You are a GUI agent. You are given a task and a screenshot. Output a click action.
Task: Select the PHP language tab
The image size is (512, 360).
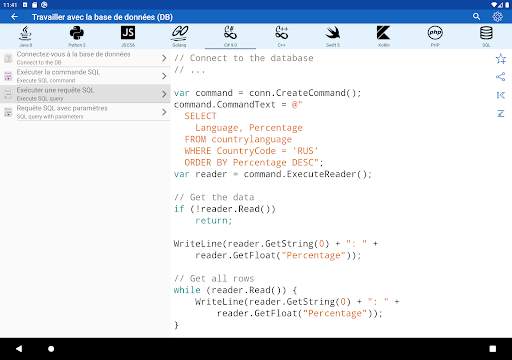[x=435, y=36]
